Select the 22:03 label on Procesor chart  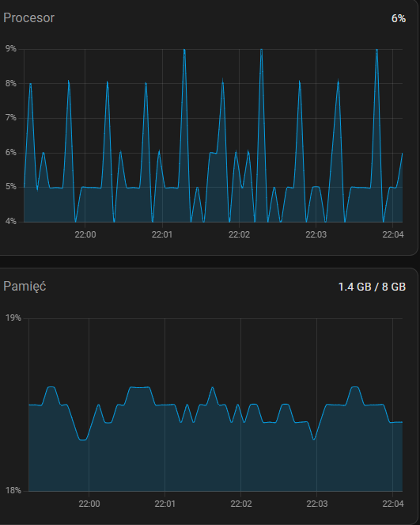316,234
